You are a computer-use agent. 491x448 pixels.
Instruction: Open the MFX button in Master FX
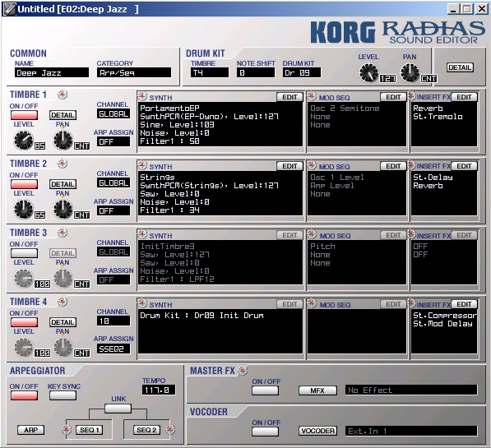point(317,390)
